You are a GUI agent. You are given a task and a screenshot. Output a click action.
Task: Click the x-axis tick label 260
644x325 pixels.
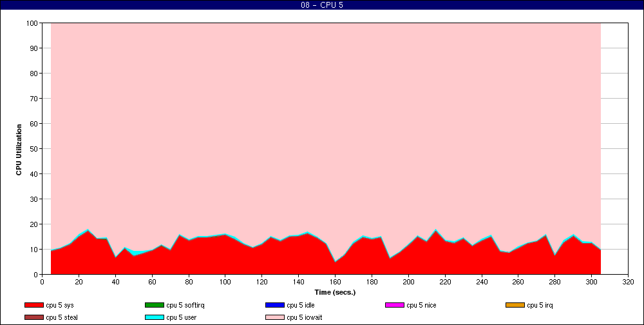pyautogui.click(x=518, y=282)
